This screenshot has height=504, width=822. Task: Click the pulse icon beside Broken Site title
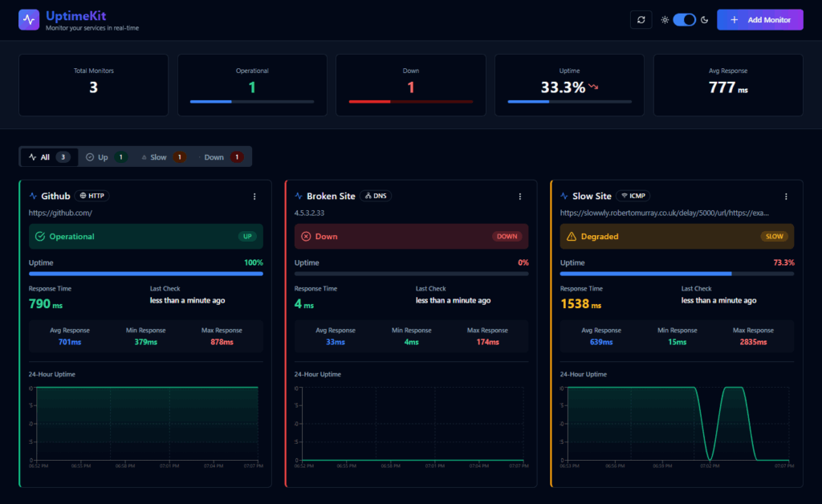[299, 196]
